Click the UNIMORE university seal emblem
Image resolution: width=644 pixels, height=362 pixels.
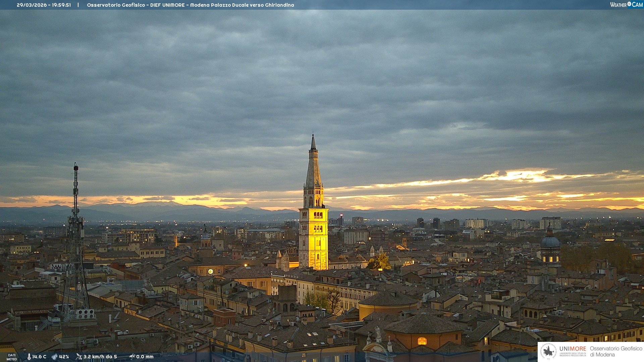(548, 352)
